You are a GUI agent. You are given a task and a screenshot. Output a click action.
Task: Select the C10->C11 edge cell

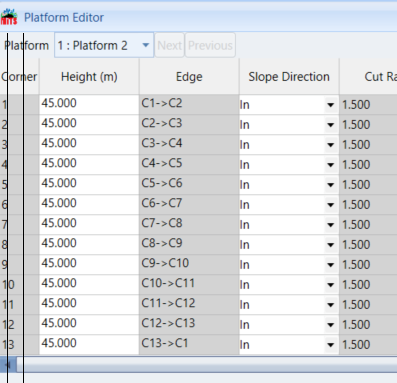pyautogui.click(x=189, y=285)
